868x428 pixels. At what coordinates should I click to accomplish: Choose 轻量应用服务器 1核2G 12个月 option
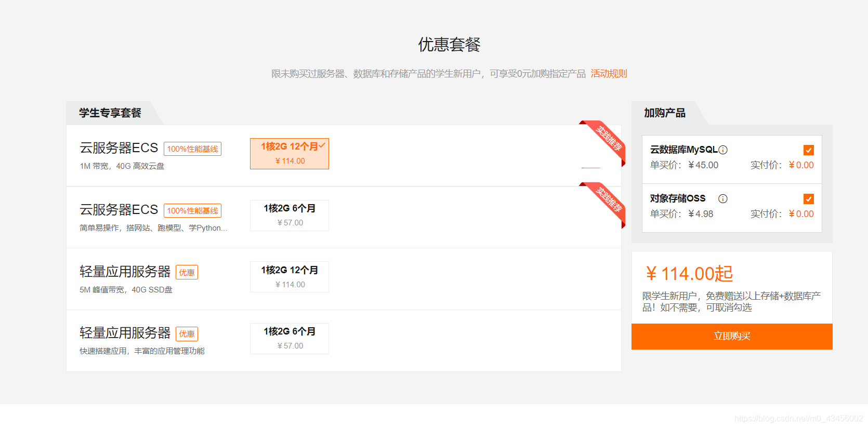[290, 277]
